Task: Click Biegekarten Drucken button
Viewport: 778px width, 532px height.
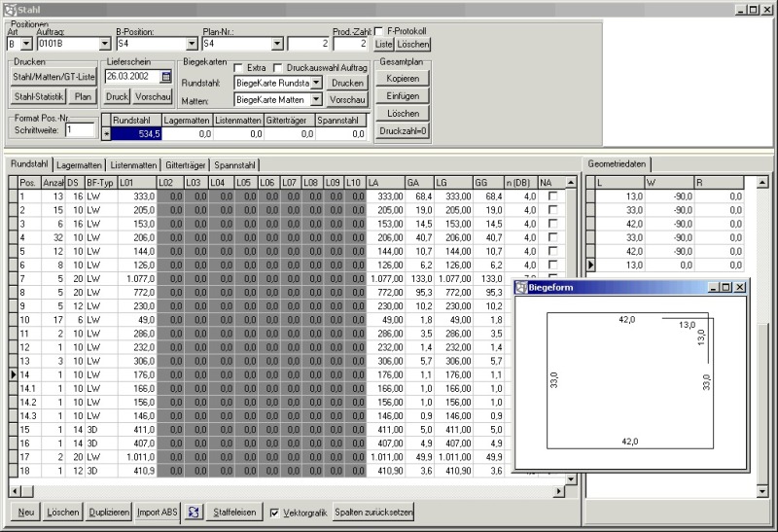Action: pyautogui.click(x=347, y=83)
